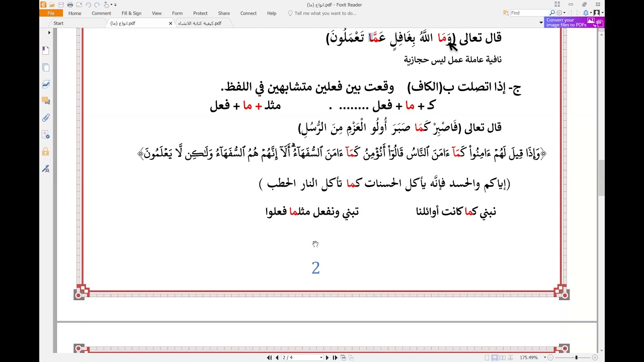
Task: Click the next view icon in status bar
Action: pos(351,357)
